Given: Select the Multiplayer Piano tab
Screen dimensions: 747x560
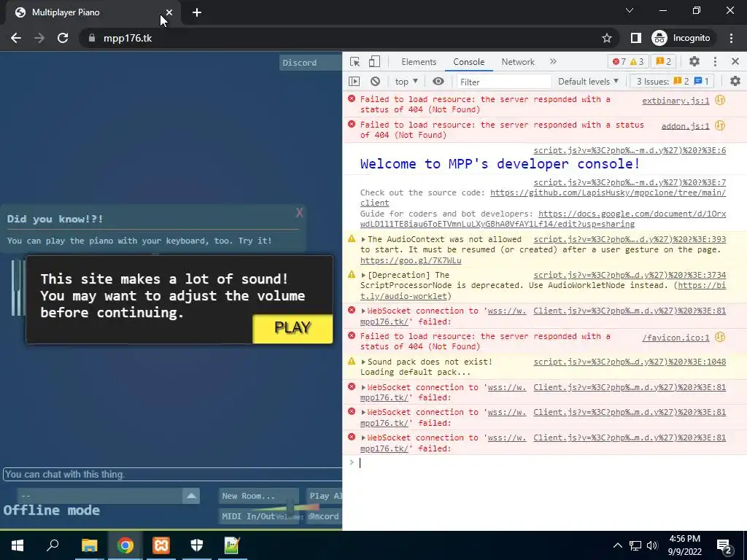Looking at the screenshot, I should coord(90,13).
